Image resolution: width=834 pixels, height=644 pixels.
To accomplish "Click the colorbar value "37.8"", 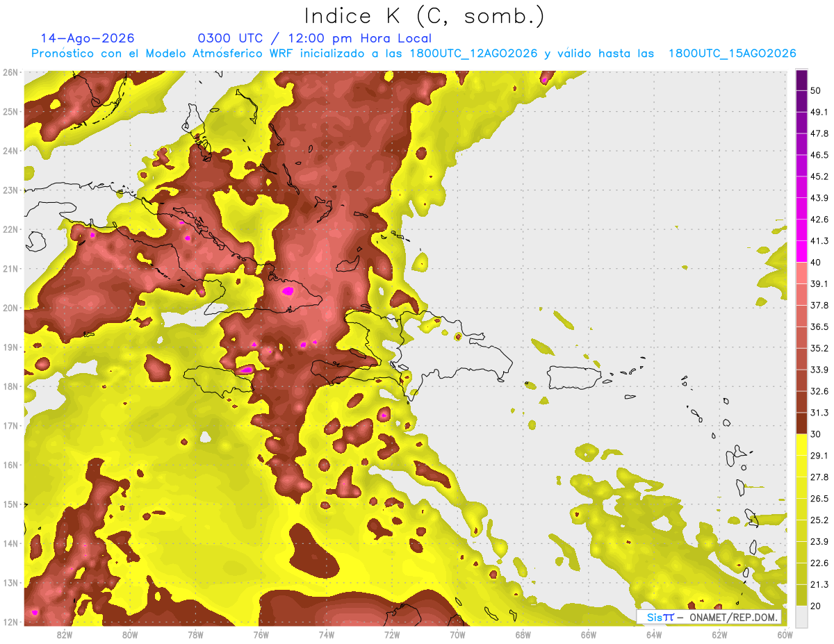I will tap(820, 305).
